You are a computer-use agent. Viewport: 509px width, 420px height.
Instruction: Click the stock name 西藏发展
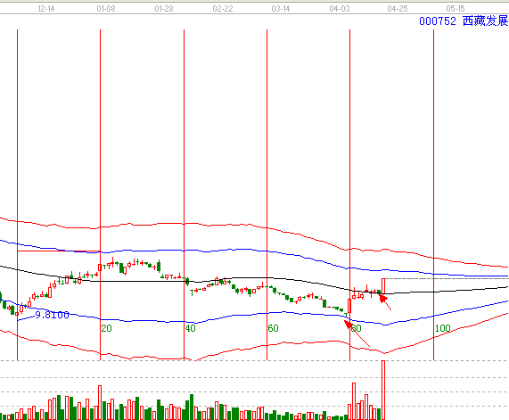click(x=486, y=21)
